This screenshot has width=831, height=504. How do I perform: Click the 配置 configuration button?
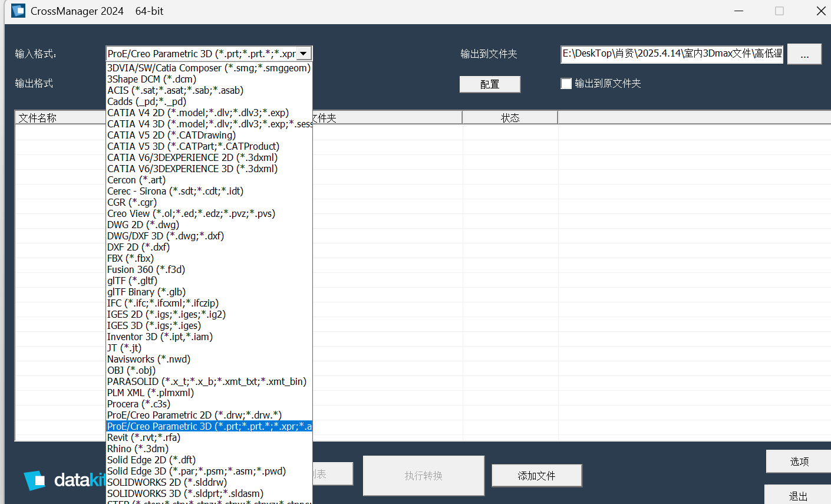click(x=490, y=84)
